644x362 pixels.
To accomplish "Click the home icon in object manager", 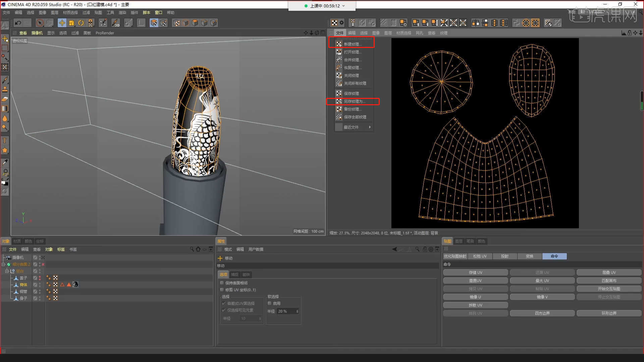I will (x=198, y=249).
